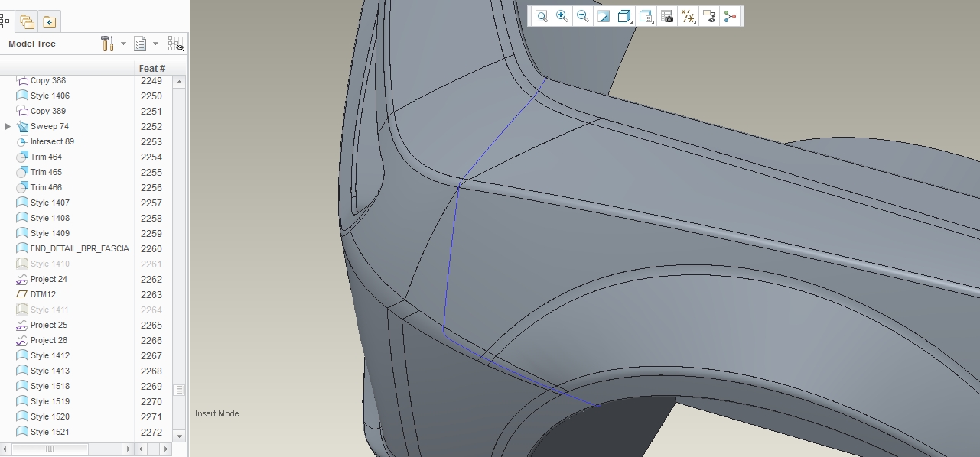Open the Show dropdown arrow beside list icon
Screen dimensions: 980x457
(x=155, y=44)
